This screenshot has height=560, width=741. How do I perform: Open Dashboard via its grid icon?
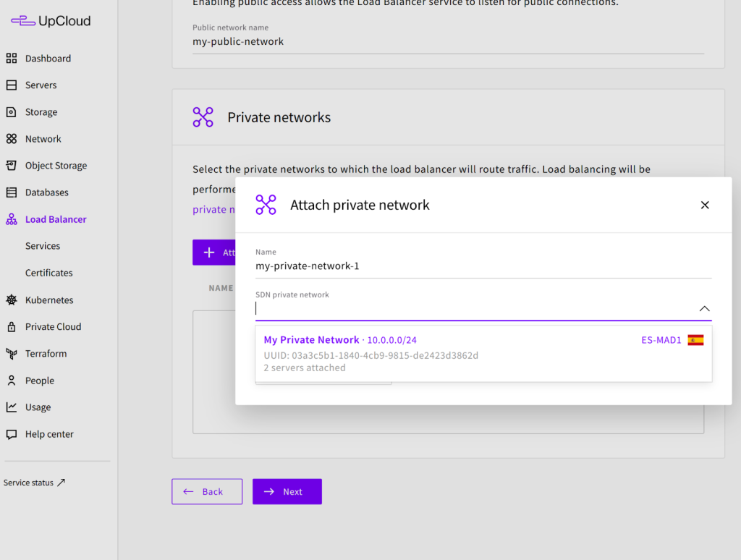(12, 59)
